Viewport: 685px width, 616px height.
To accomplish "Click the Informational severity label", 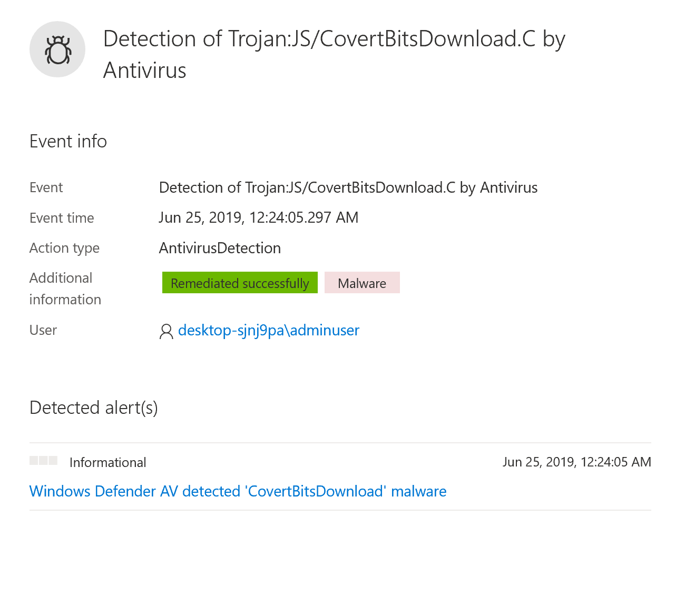I will click(108, 462).
